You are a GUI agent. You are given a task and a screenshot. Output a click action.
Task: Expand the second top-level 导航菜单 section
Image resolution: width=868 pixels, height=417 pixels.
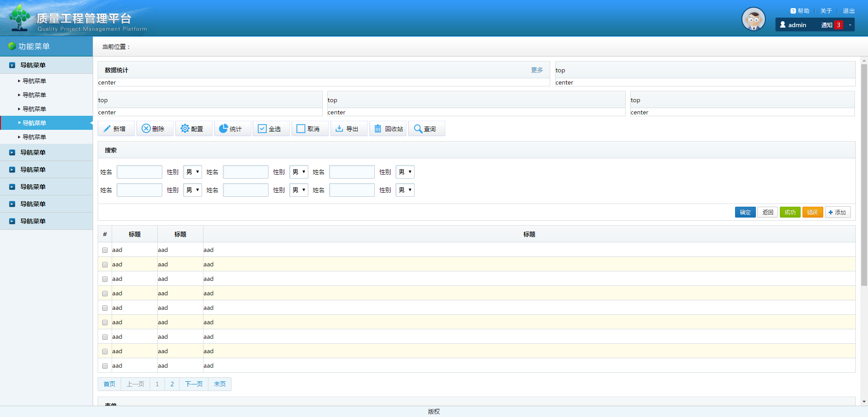point(46,152)
